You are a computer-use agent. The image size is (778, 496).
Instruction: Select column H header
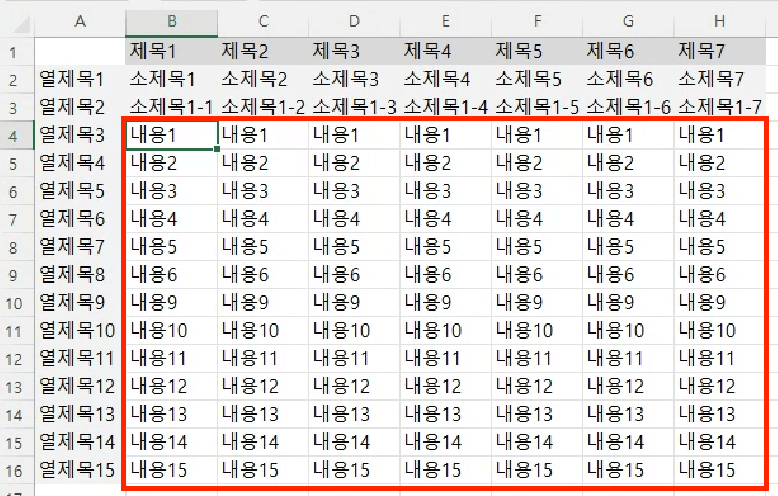coord(719,21)
